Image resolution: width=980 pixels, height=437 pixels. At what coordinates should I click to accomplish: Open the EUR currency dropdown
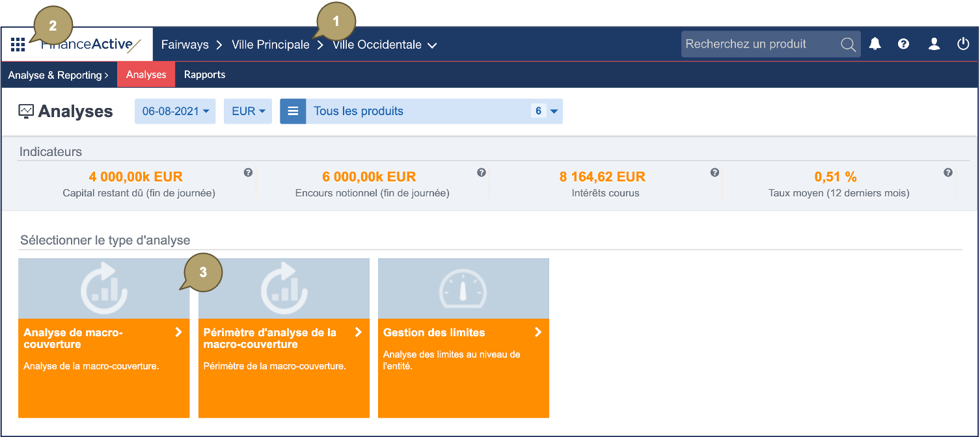[248, 111]
